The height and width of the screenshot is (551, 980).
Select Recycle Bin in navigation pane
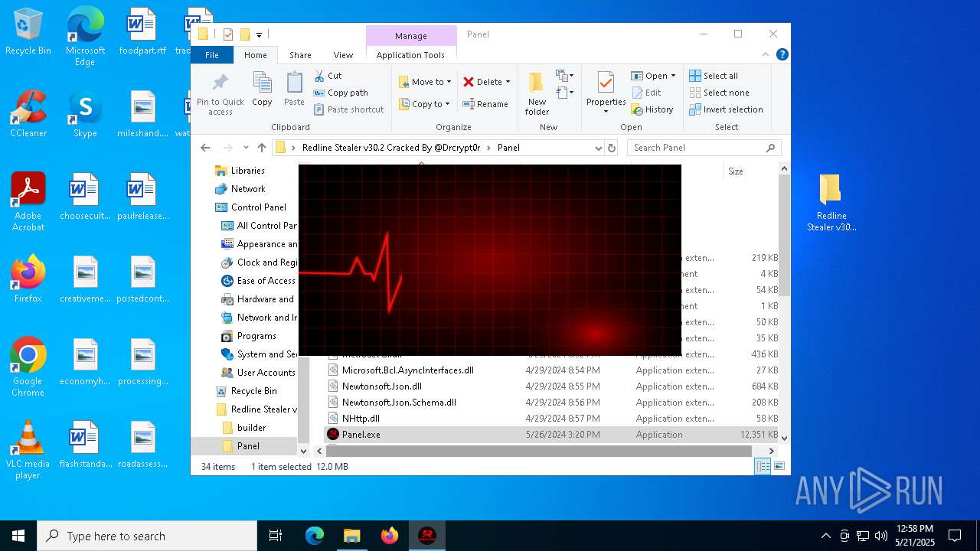(x=253, y=391)
